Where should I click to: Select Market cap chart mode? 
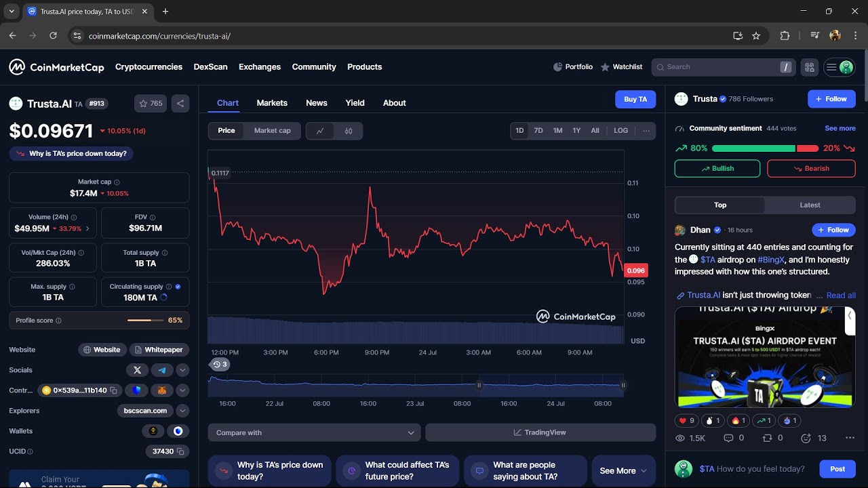(x=273, y=131)
